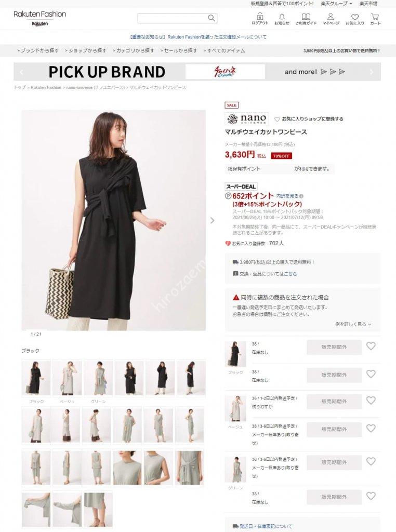
Task: Click the search input field
Action: pos(173,18)
